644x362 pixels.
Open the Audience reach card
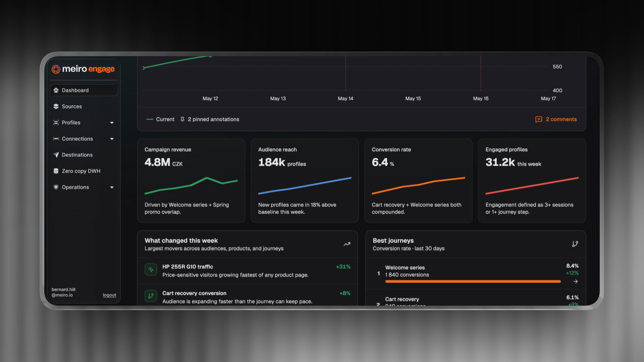[x=305, y=181]
